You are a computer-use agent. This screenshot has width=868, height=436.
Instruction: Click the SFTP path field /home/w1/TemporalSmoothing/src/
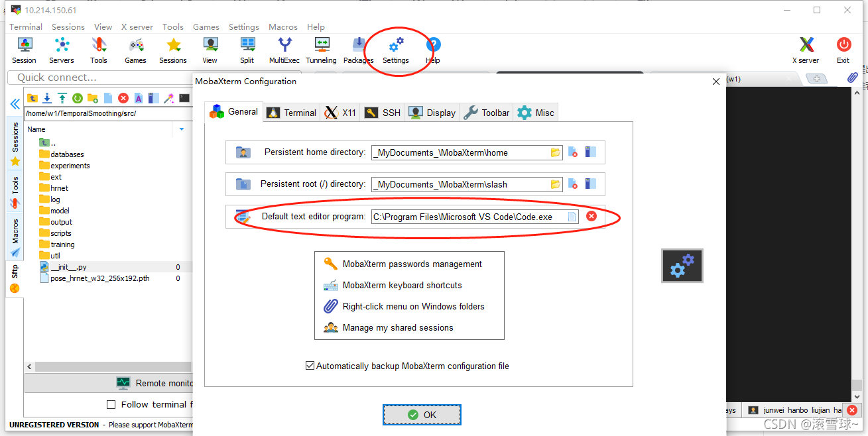(x=108, y=113)
